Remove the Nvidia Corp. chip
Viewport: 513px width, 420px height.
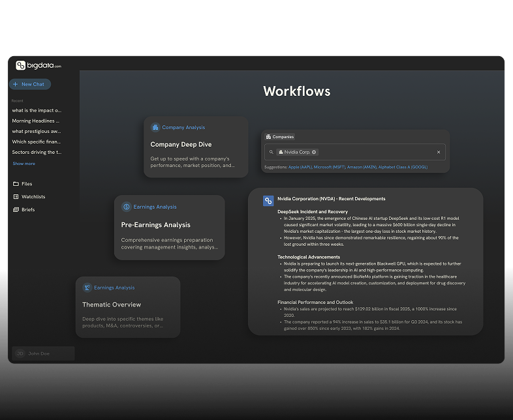314,152
